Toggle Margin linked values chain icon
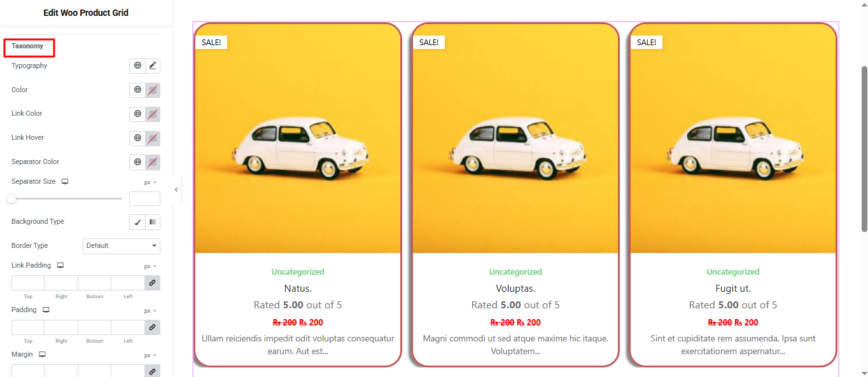 click(152, 371)
